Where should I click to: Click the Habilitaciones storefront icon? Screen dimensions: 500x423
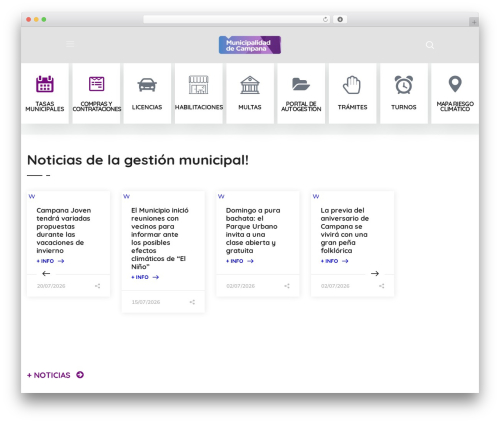click(199, 85)
